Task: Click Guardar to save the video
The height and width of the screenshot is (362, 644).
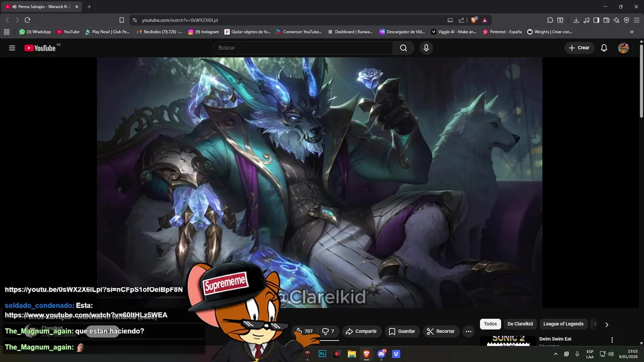Action: tap(402, 331)
